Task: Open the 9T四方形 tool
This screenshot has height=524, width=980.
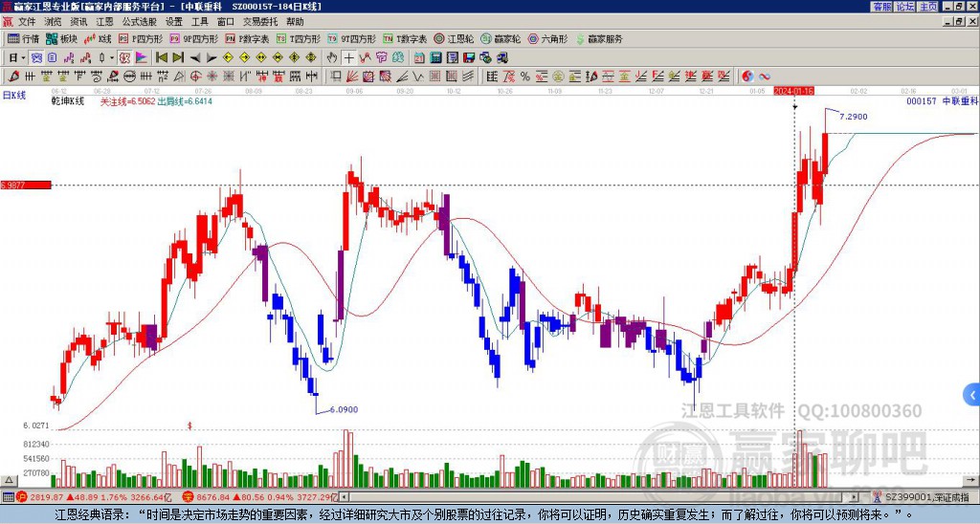Action: click(x=352, y=39)
